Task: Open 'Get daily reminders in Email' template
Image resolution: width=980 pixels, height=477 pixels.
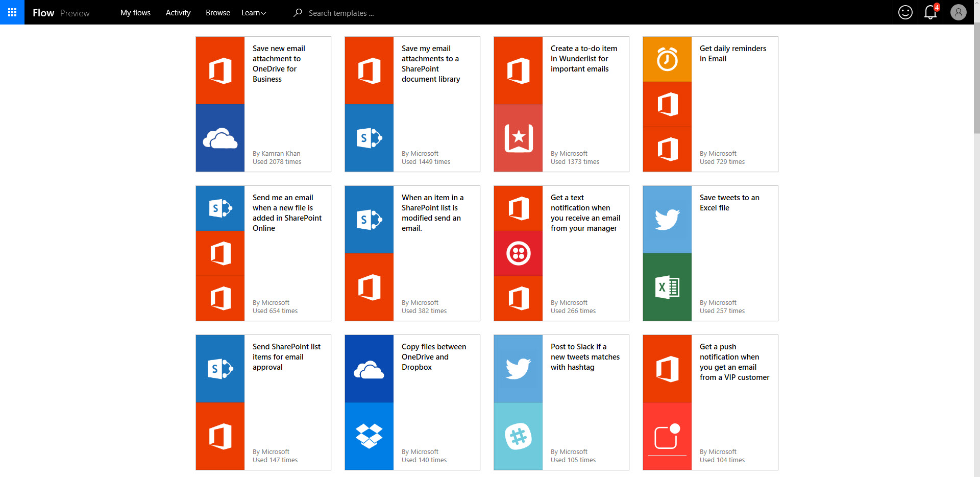Action: (733, 53)
